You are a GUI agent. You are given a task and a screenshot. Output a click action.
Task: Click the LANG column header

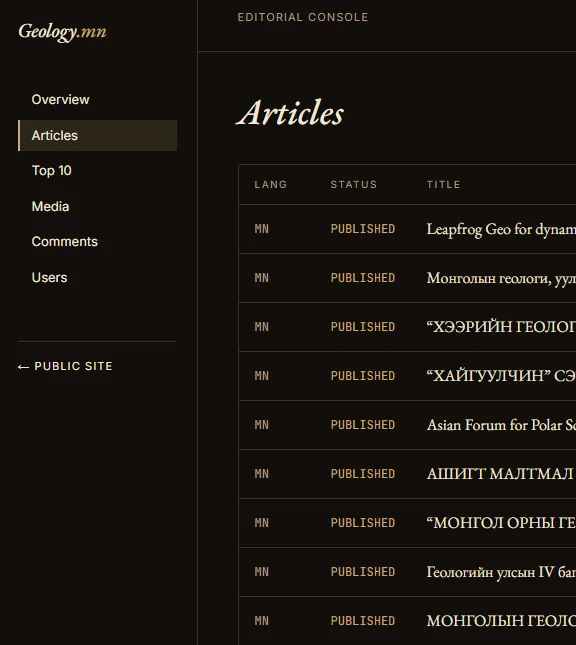click(x=270, y=184)
